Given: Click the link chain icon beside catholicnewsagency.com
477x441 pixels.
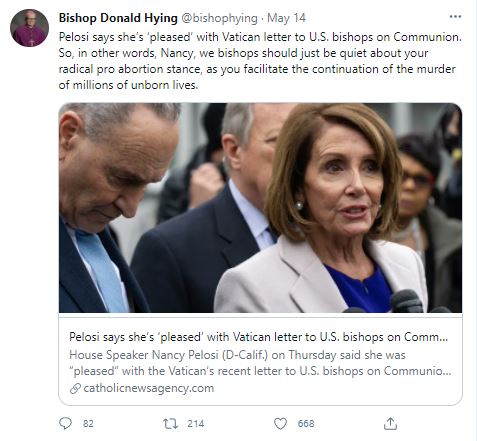Looking at the screenshot, I should tap(75, 388).
